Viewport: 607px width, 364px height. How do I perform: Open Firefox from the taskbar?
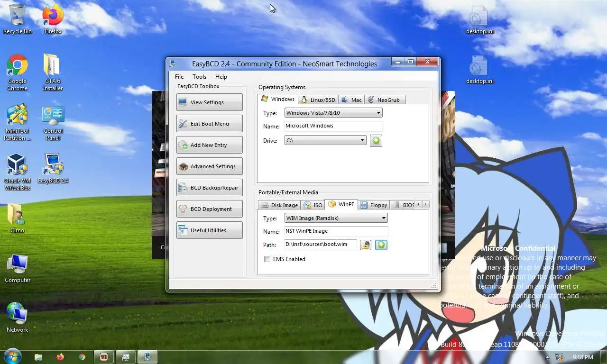(x=60, y=357)
